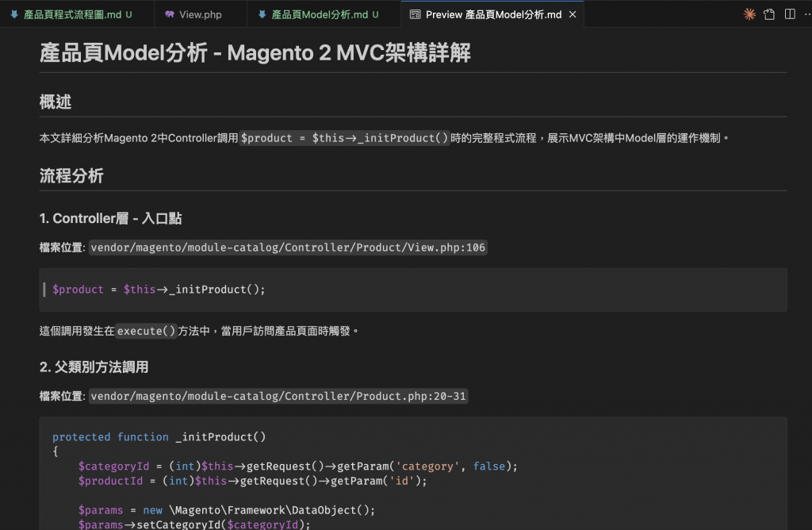Click the markdown icon on 產品頁Model分析.md tab
812x530 pixels.
tap(262, 14)
